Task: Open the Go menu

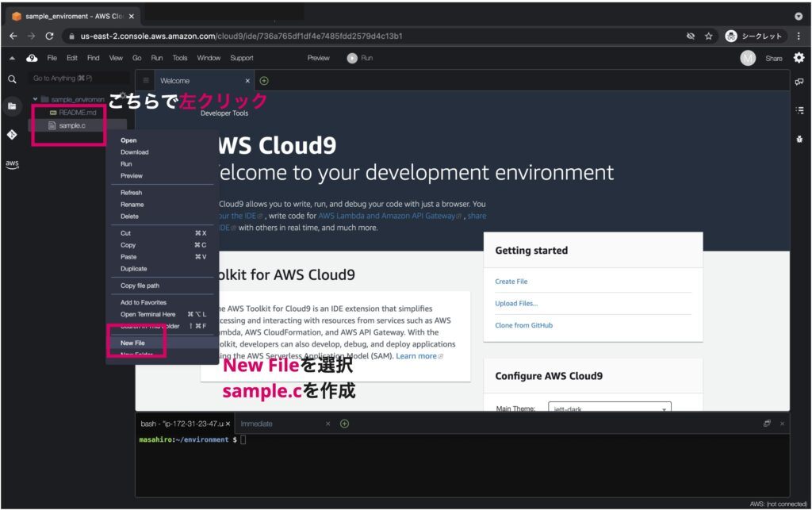Action: tap(136, 58)
